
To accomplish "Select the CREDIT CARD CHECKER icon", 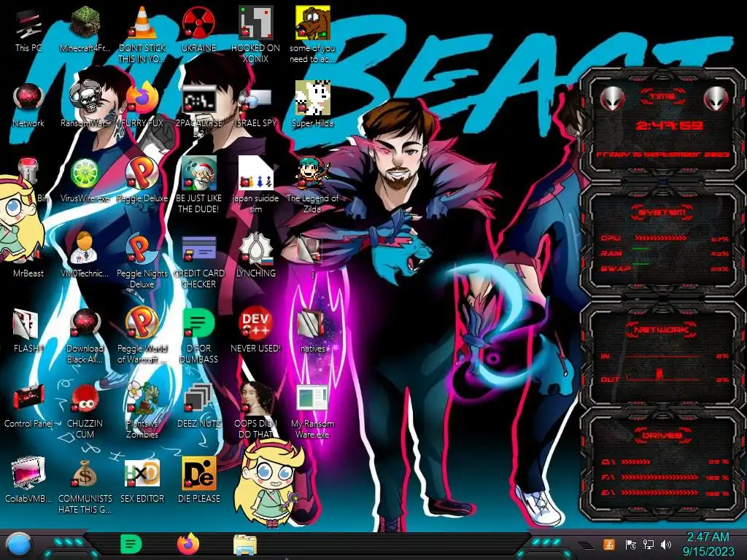I will 198,249.
